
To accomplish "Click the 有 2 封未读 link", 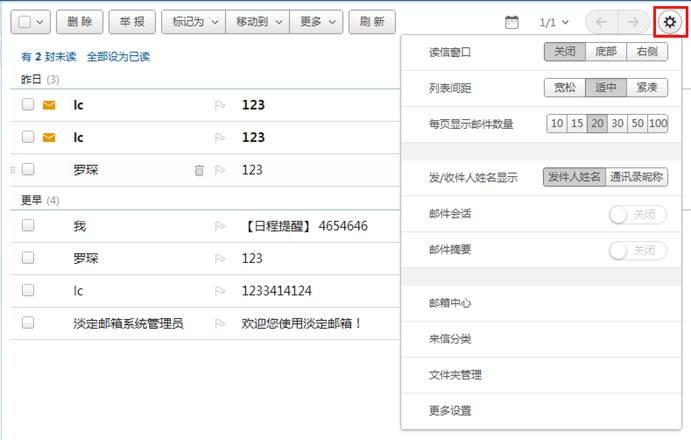I will tap(48, 57).
